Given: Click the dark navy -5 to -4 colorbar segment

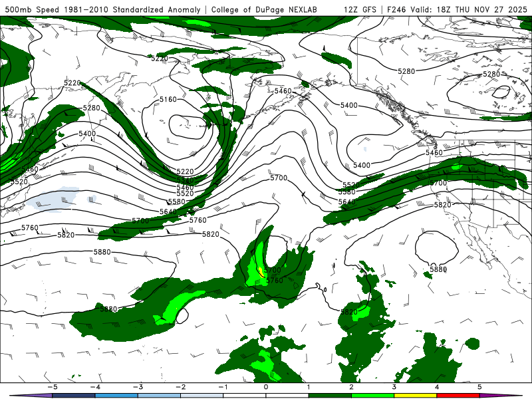Looking at the screenshot, I should [74, 396].
